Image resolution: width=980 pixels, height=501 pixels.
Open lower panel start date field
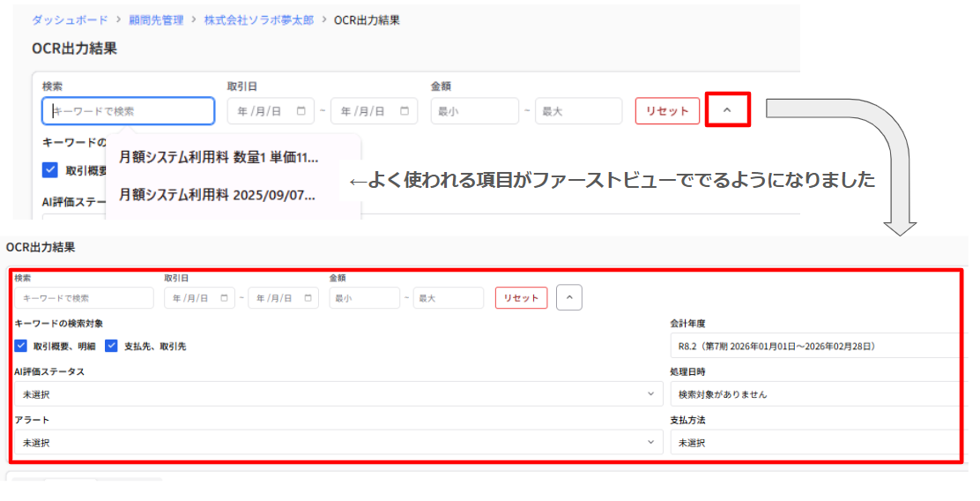[x=199, y=298]
